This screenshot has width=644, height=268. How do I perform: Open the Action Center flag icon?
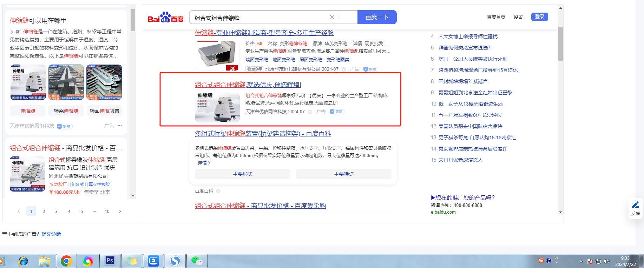coord(590,261)
